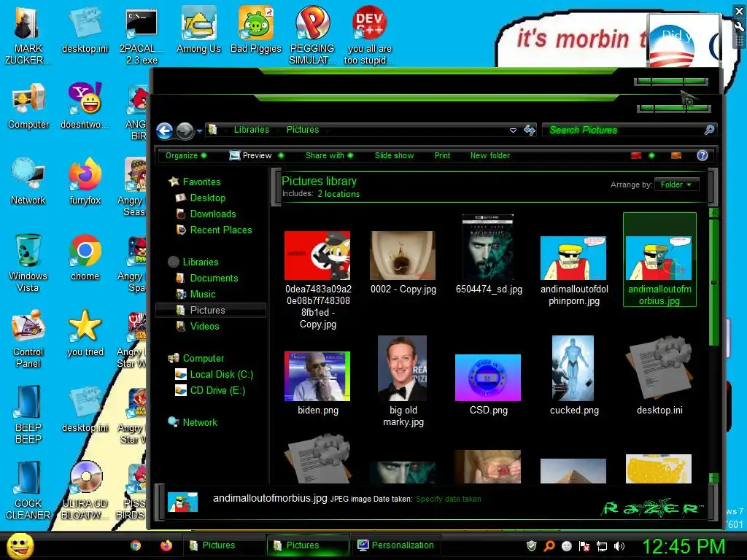Open the chome desktop shortcut
747x560 pixels.
(x=85, y=257)
